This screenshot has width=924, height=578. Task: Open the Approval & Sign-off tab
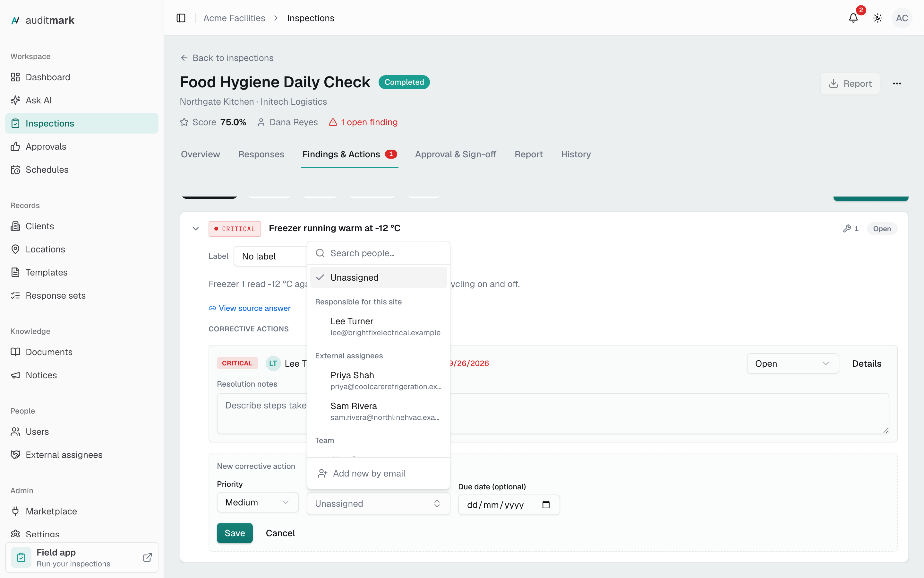[456, 154]
